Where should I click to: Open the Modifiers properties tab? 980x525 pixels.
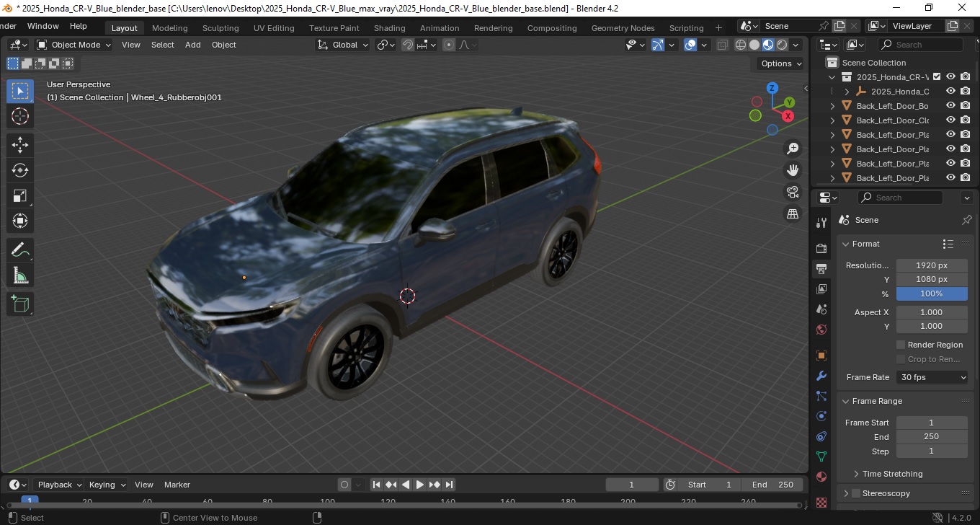click(821, 376)
